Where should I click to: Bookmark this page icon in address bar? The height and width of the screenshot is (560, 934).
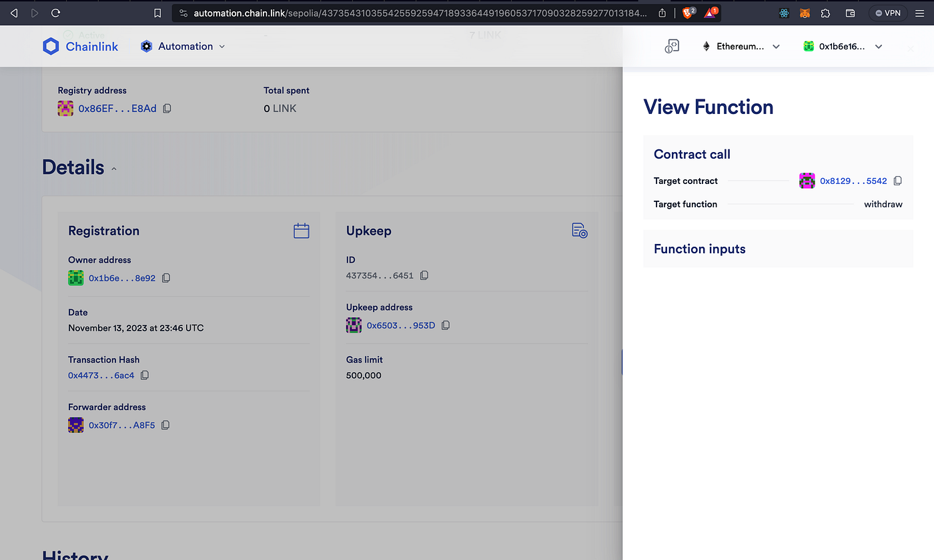click(157, 13)
